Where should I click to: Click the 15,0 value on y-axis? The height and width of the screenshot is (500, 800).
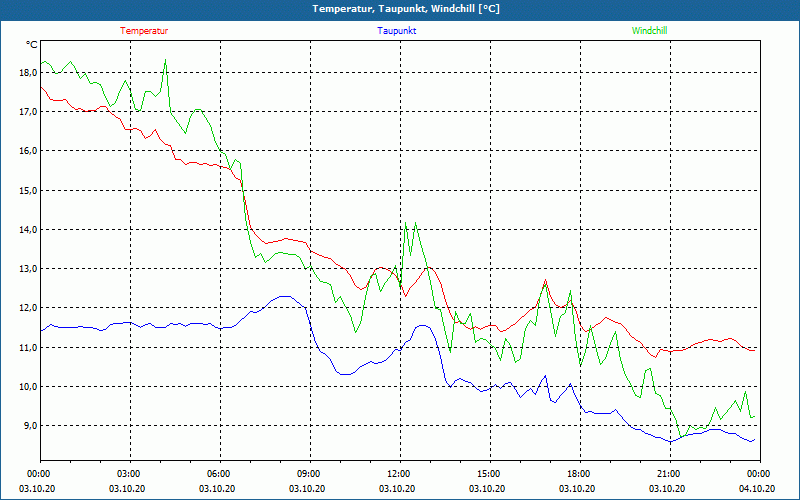point(28,190)
